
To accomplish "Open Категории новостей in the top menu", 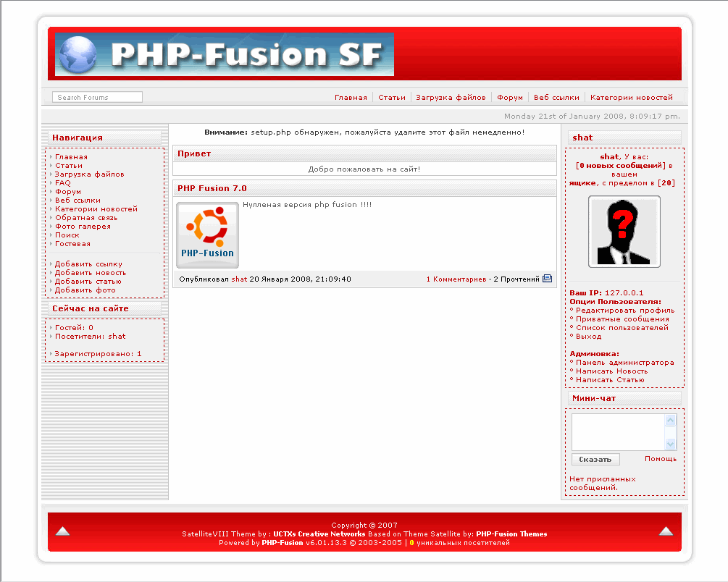I will (632, 98).
